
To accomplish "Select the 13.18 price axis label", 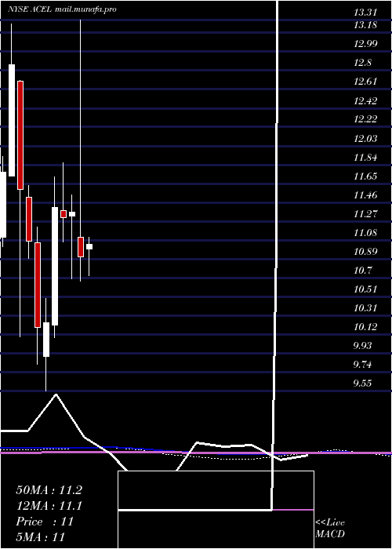I will click(x=365, y=25).
